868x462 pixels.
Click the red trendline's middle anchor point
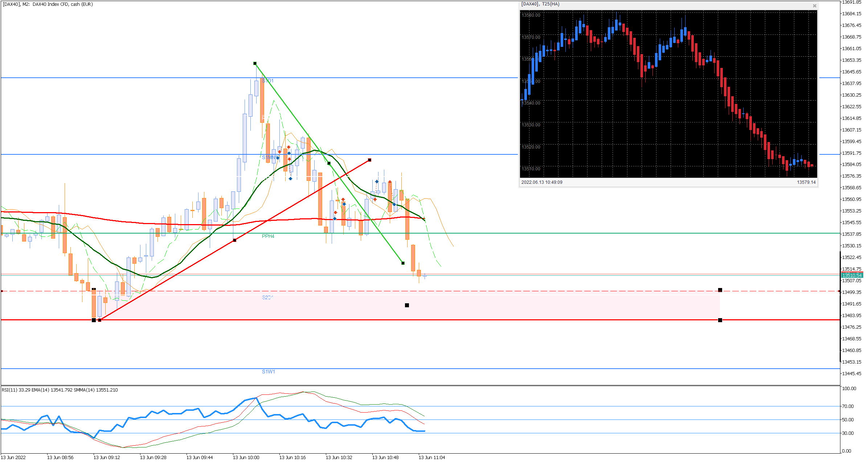tap(234, 240)
